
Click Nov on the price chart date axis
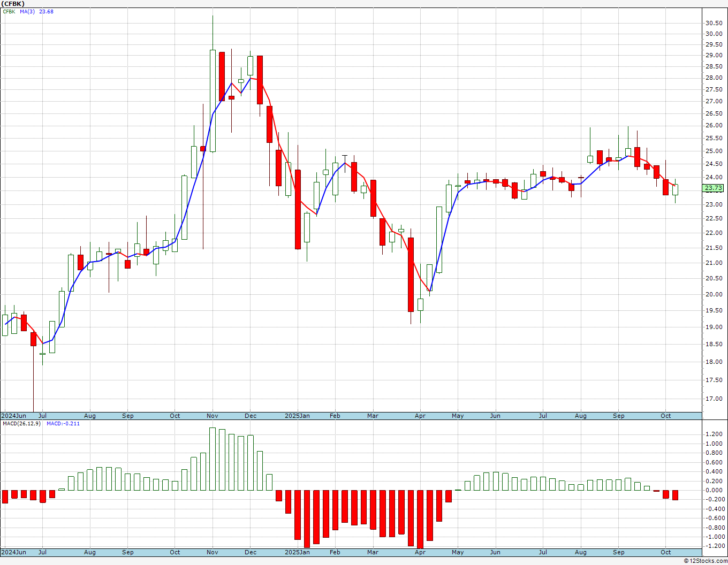[212, 416]
